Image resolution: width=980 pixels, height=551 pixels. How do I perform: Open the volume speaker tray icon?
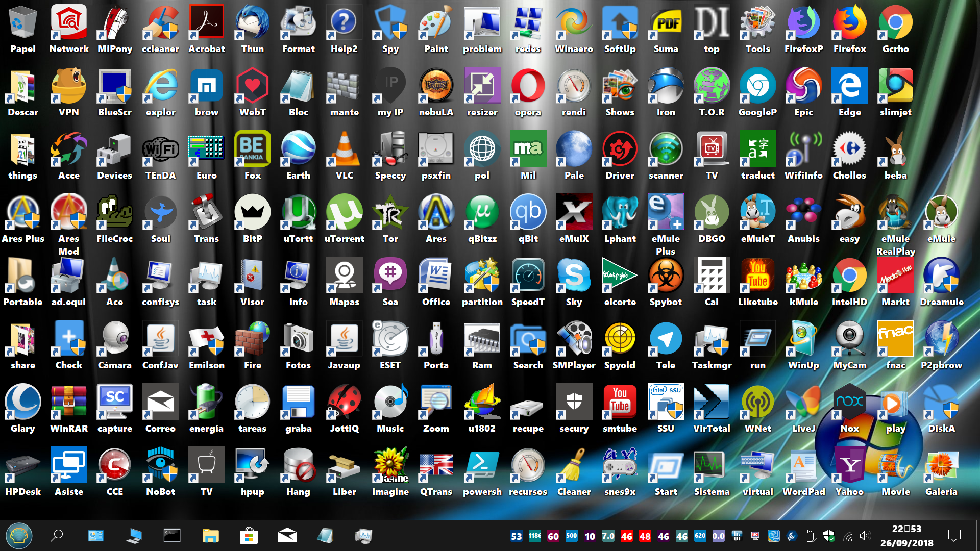865,536
